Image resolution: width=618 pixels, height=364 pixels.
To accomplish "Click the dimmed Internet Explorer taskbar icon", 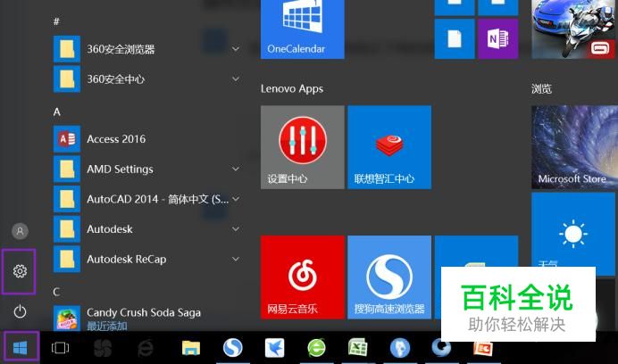I will tap(146, 348).
